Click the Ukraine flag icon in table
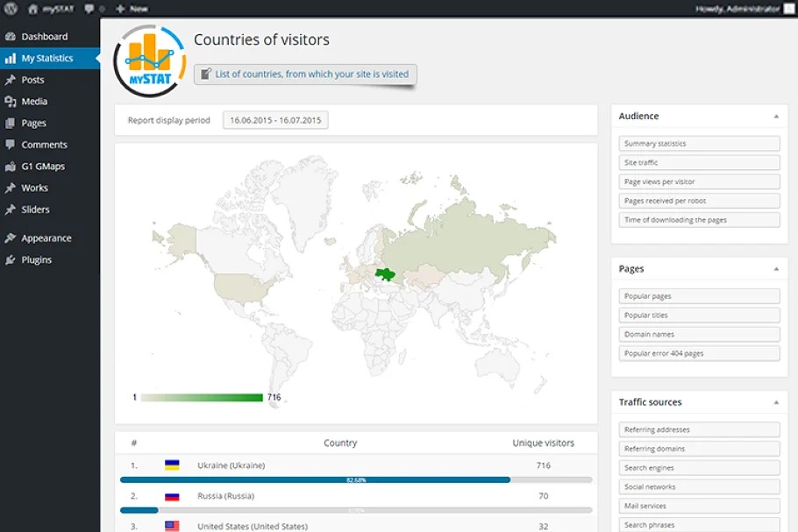798x532 pixels. click(172, 465)
